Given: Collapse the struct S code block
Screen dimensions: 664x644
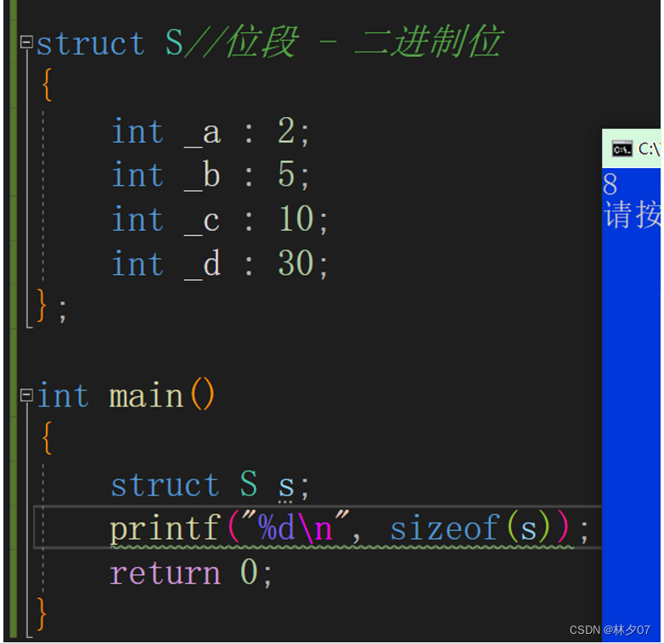Looking at the screenshot, I should (26, 42).
